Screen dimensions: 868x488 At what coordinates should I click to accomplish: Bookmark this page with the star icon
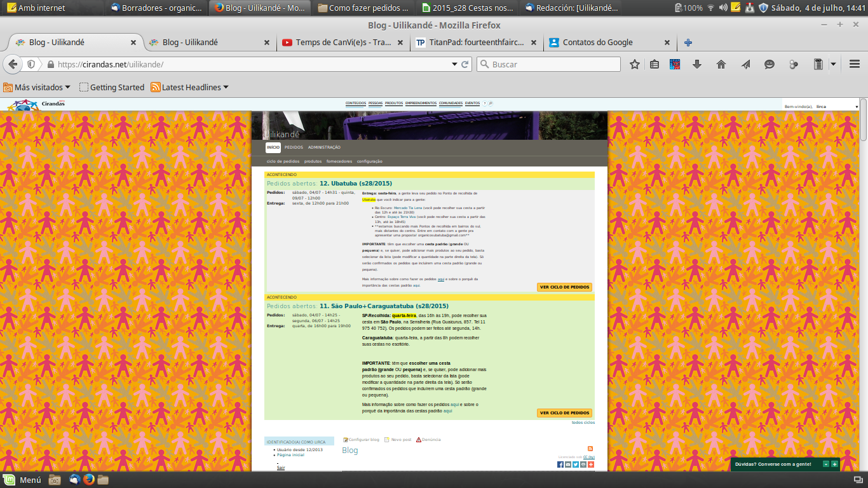pos(634,64)
